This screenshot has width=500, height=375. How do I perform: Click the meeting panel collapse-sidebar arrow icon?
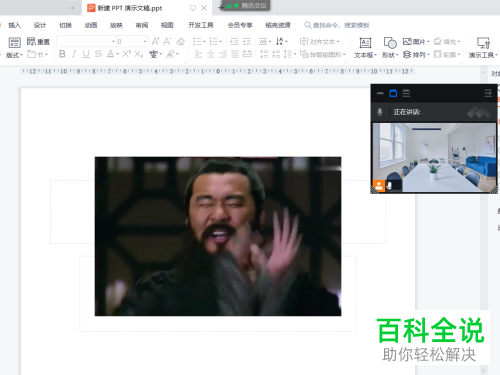click(x=488, y=93)
